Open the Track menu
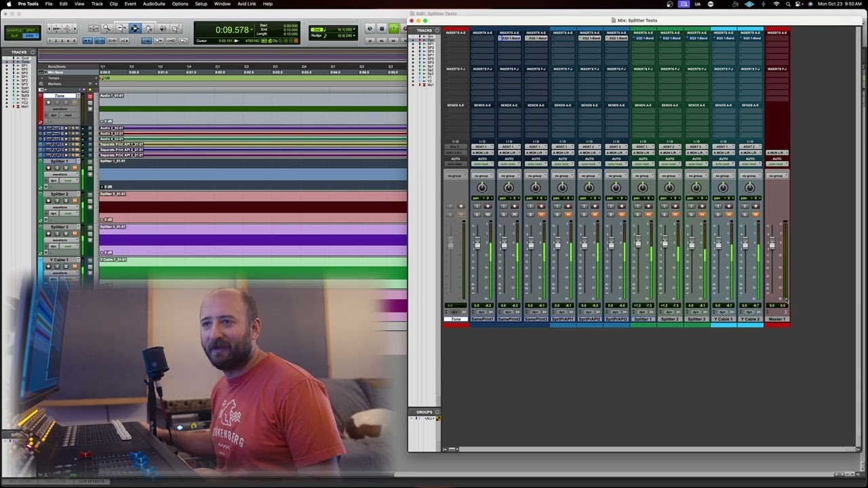The height and width of the screenshot is (488, 868). pos(97,4)
